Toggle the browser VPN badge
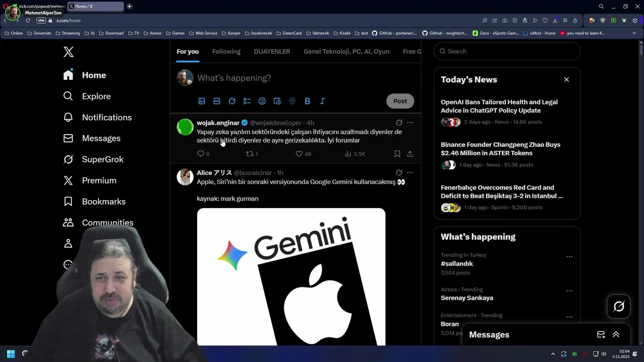The width and height of the screenshot is (644, 362). click(x=41, y=21)
